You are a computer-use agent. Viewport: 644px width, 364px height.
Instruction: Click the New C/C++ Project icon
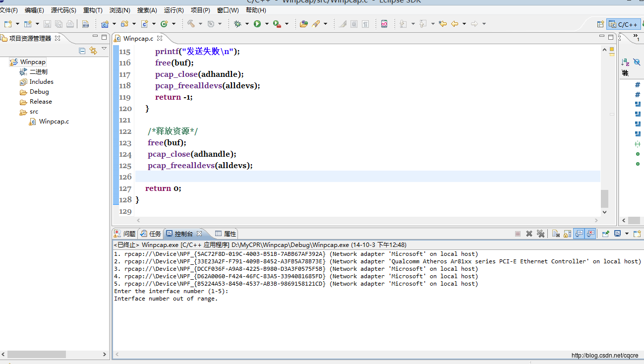[105, 24]
